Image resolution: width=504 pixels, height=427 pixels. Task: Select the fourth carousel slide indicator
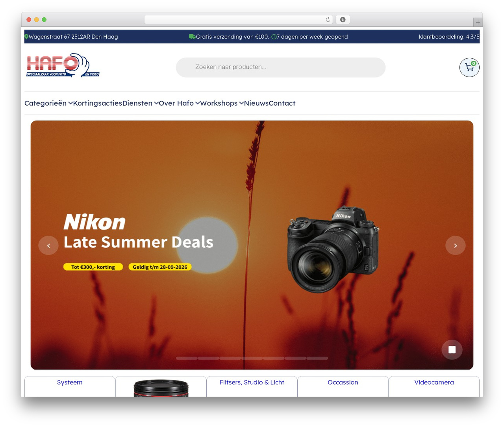252,358
